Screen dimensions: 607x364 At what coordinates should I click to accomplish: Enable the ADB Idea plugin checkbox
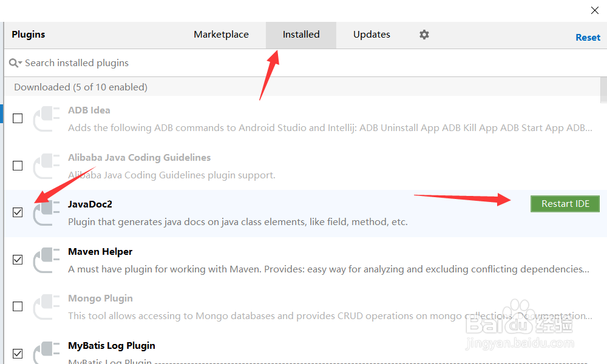pyautogui.click(x=18, y=118)
